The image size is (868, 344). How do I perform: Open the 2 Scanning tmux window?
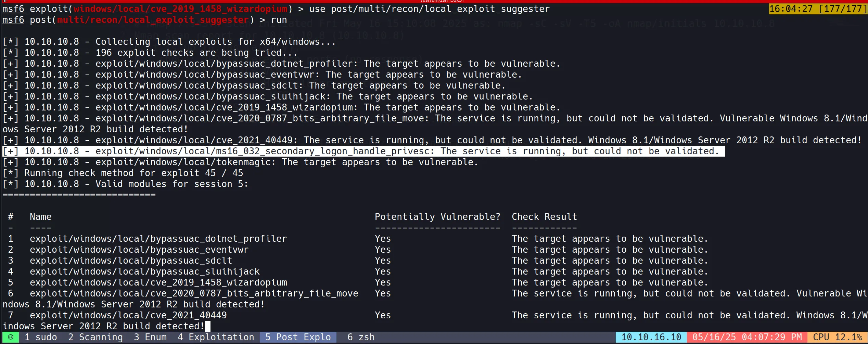tap(95, 337)
